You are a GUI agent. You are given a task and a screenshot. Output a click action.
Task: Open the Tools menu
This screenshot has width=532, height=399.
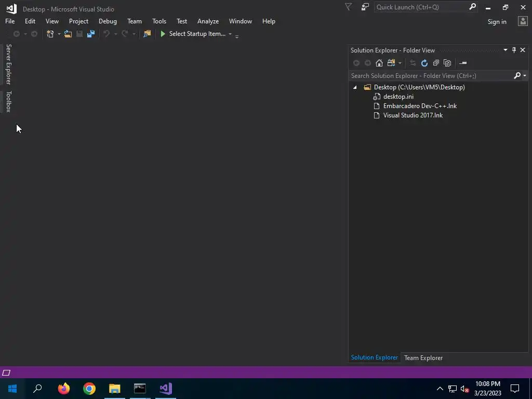click(x=159, y=21)
